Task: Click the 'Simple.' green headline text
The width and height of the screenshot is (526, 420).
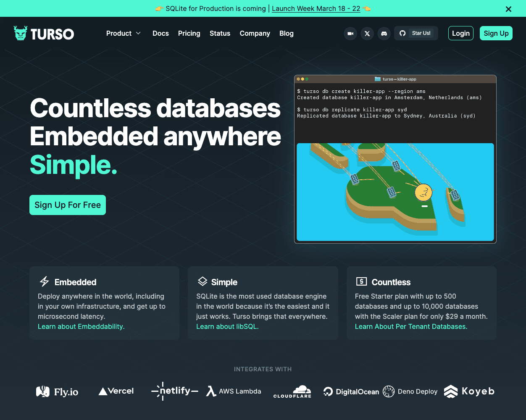Action: tap(74, 165)
